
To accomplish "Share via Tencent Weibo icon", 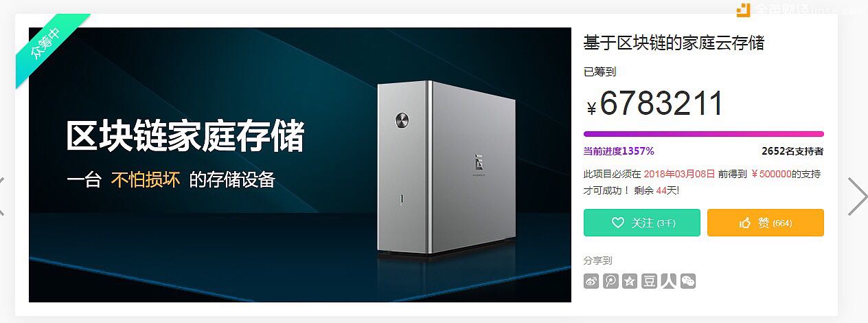I will click(610, 281).
